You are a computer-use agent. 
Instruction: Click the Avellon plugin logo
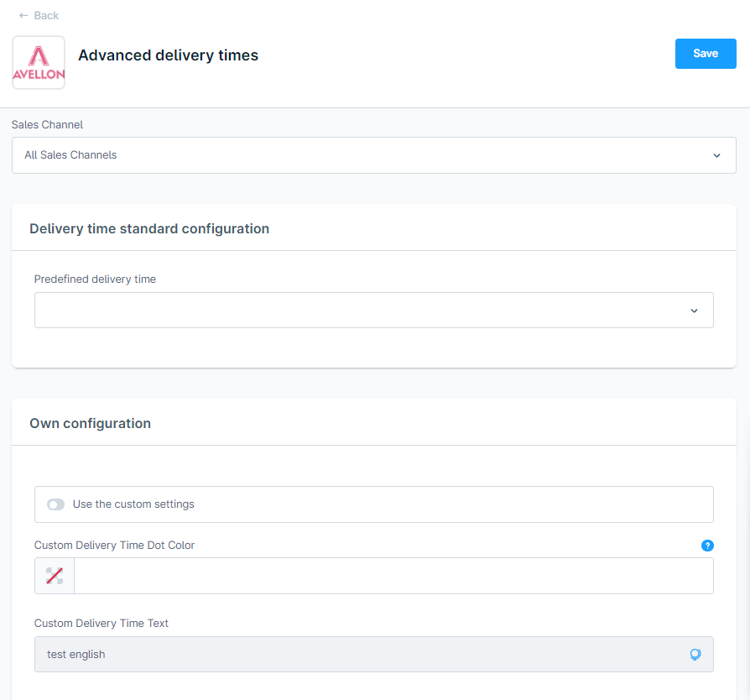point(39,63)
